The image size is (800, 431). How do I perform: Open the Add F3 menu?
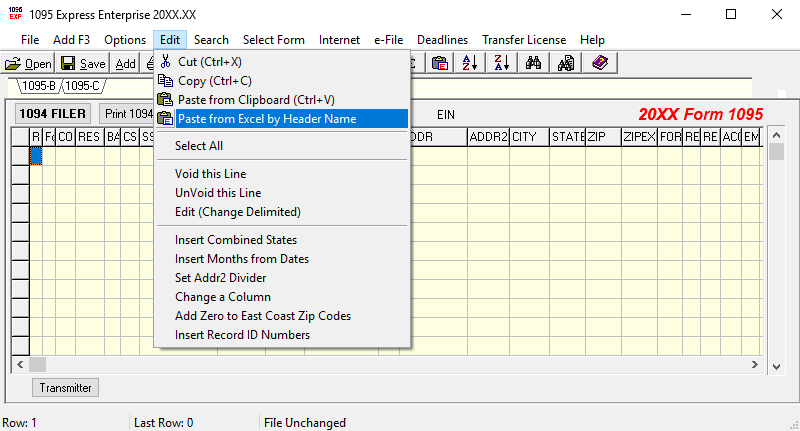(71, 40)
